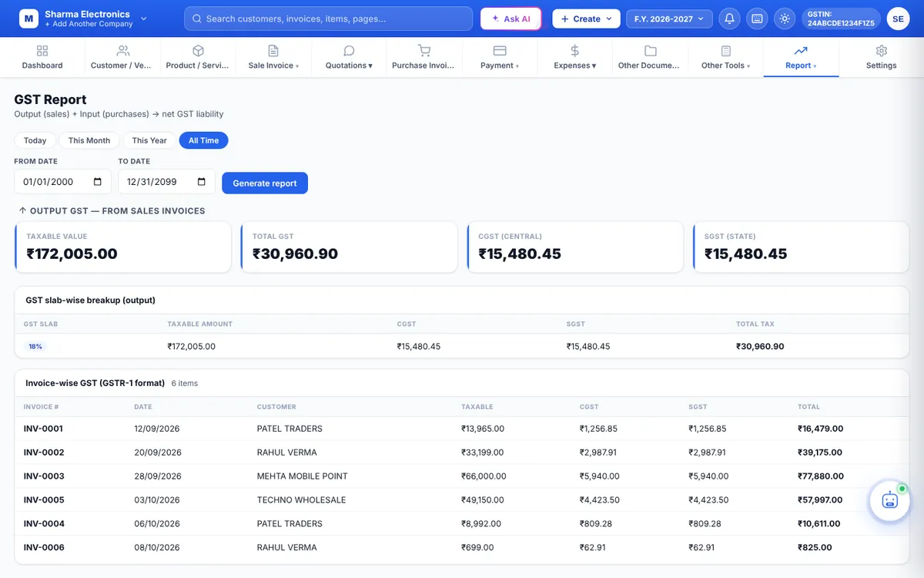Expand the Quotations menu
The width and height of the screenshot is (924, 578).
pyautogui.click(x=349, y=58)
